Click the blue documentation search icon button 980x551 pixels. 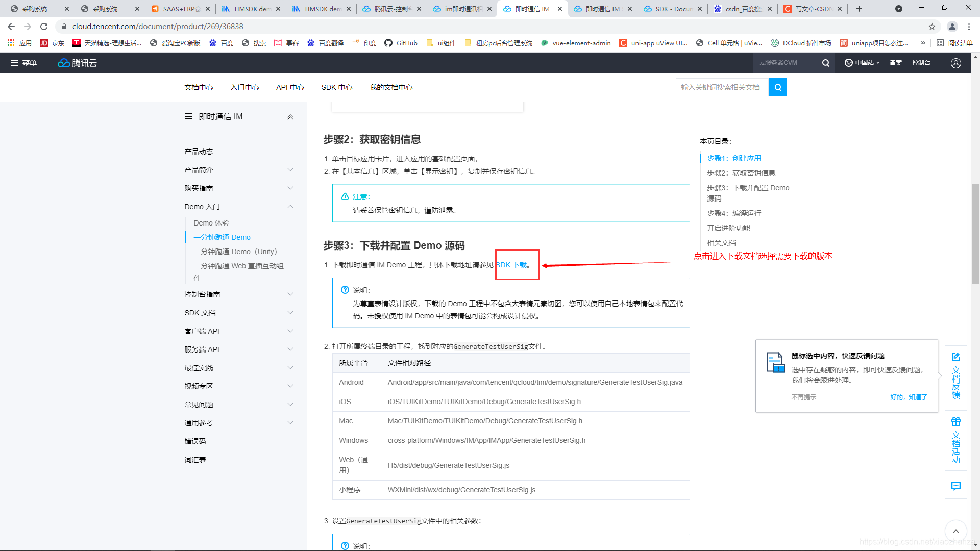pos(777,87)
